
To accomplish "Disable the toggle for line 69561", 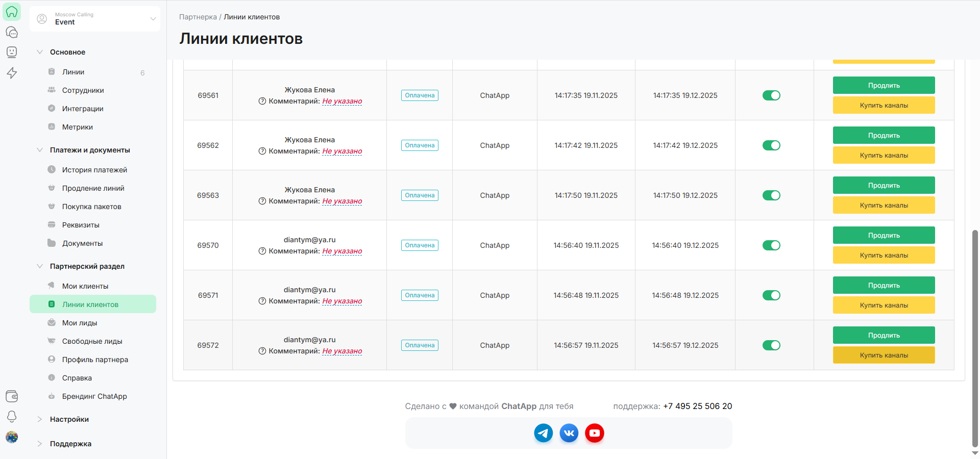I will [771, 95].
